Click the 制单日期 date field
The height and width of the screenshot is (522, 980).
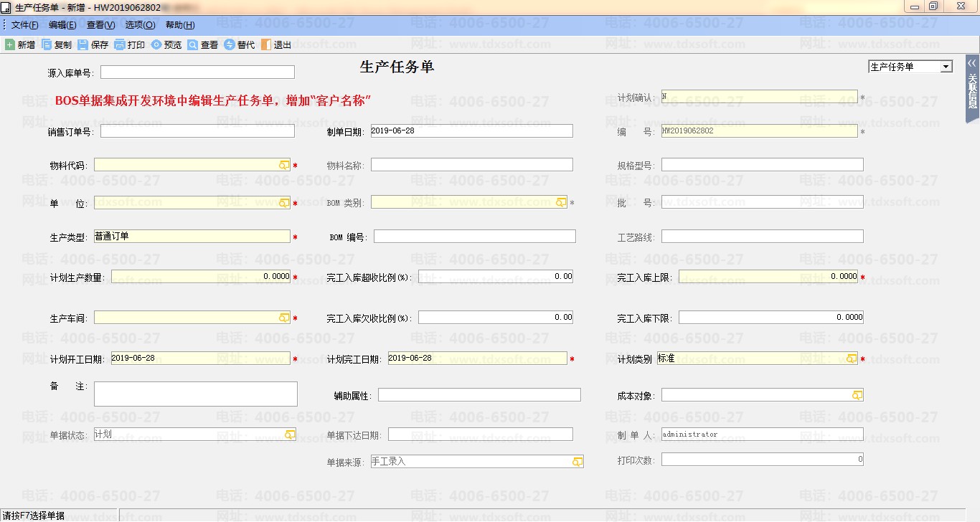click(x=472, y=131)
